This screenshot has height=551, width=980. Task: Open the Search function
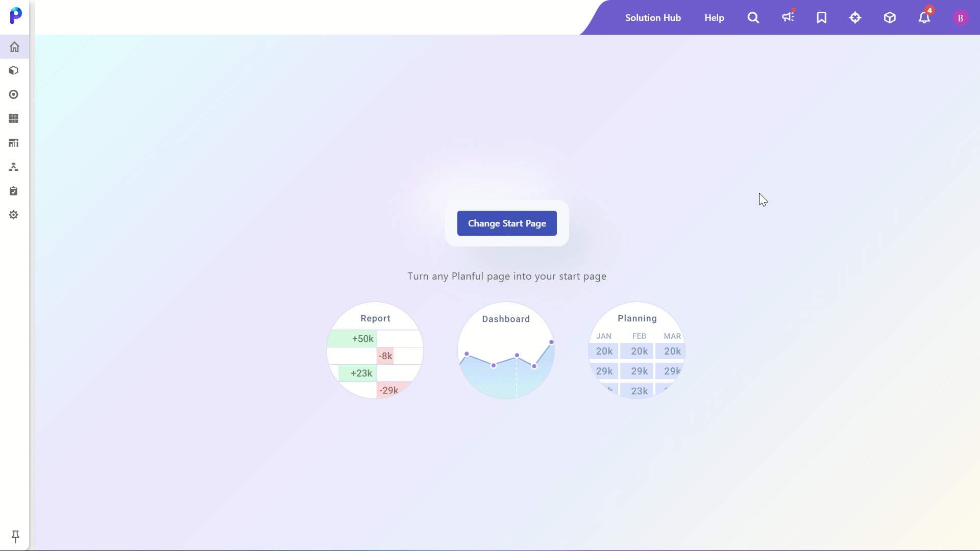pyautogui.click(x=753, y=17)
